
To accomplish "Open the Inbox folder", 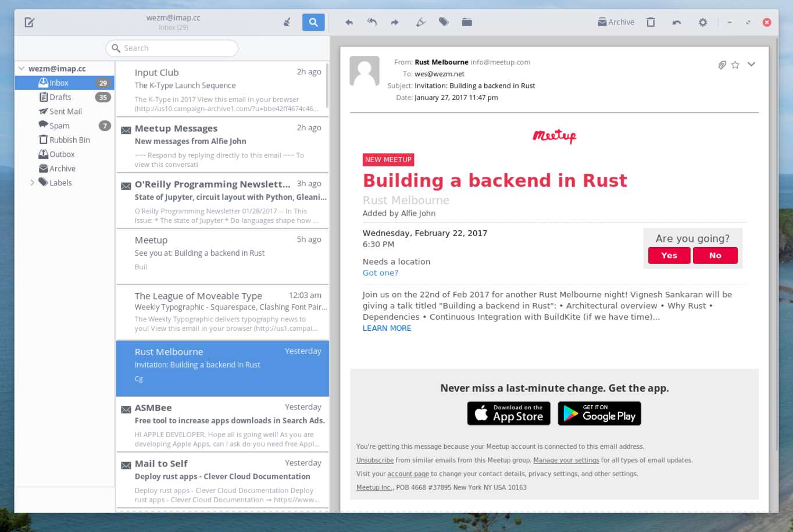I will 65,83.
